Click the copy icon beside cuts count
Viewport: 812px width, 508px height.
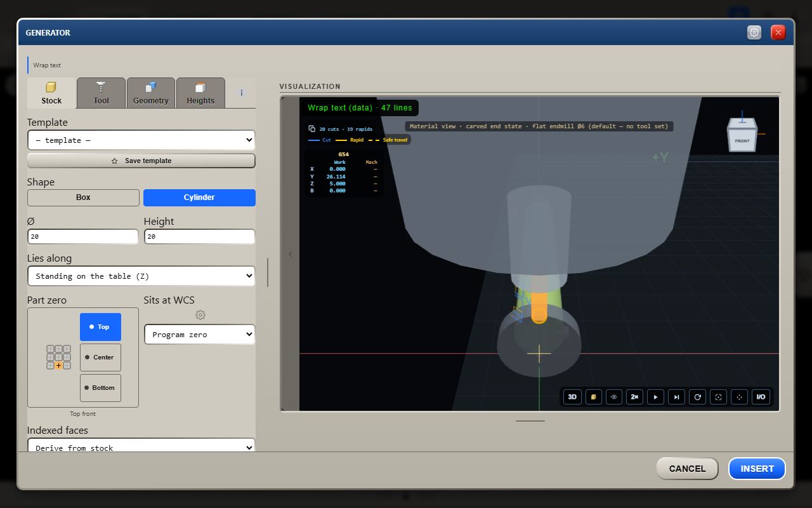(x=311, y=129)
